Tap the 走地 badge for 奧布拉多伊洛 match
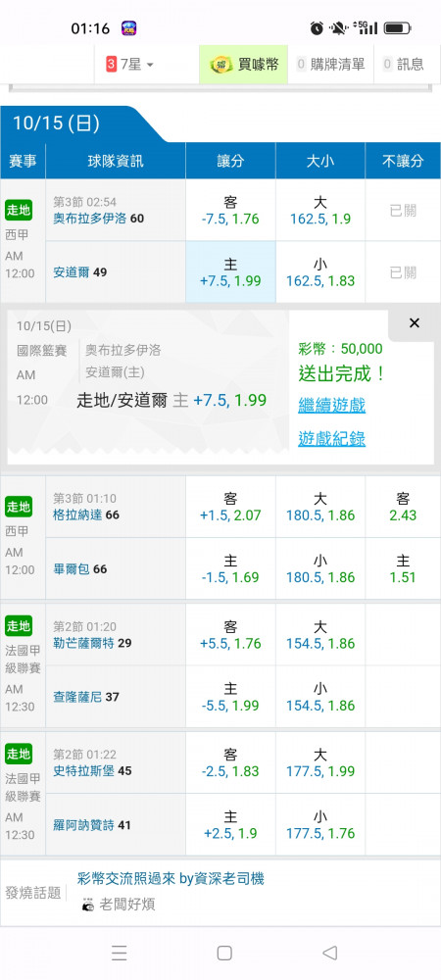 pyautogui.click(x=19, y=210)
